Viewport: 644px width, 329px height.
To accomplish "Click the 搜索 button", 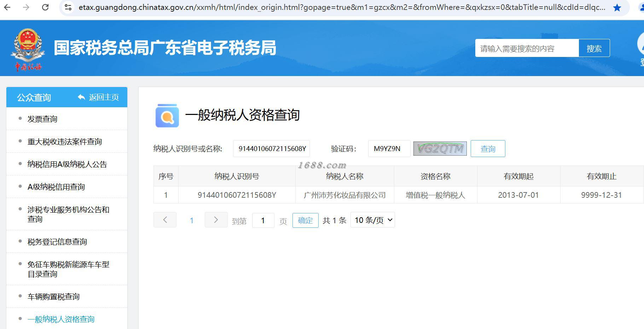I will 594,48.
